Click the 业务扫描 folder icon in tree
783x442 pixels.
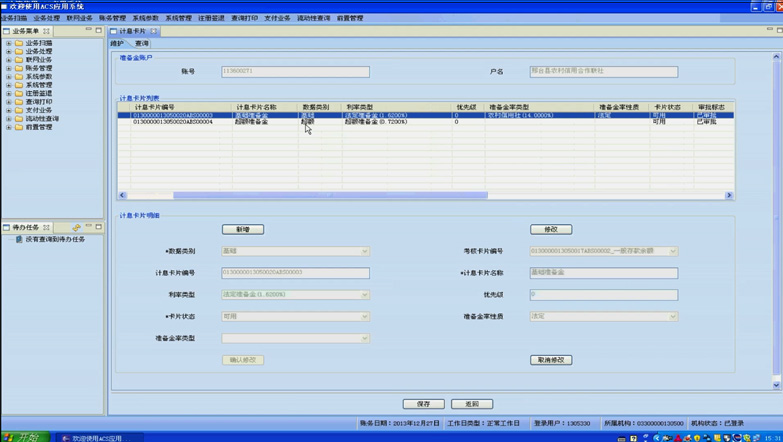click(x=18, y=43)
